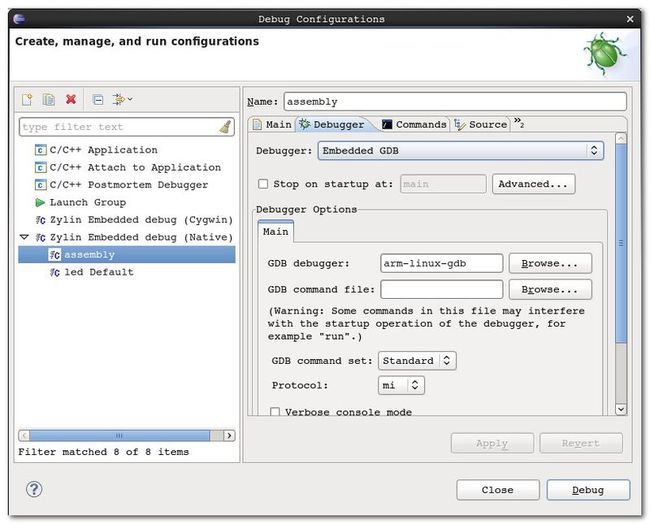The width and height of the screenshot is (650, 524).
Task: Open the help question mark icon
Action: tap(34, 489)
